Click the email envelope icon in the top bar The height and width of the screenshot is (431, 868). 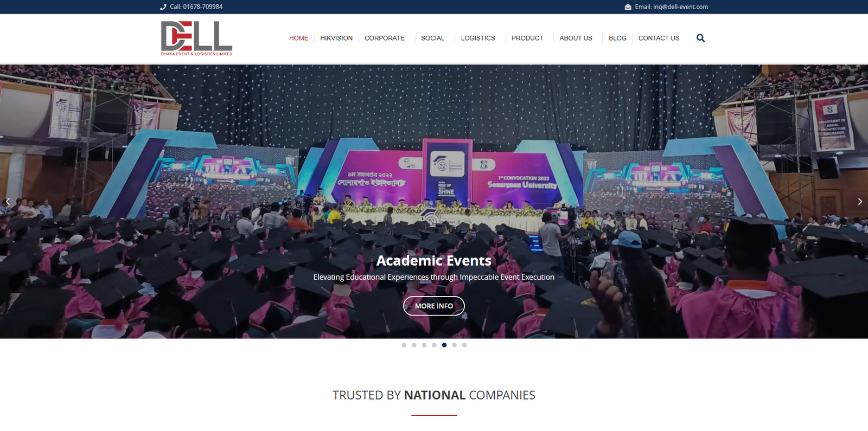(628, 7)
